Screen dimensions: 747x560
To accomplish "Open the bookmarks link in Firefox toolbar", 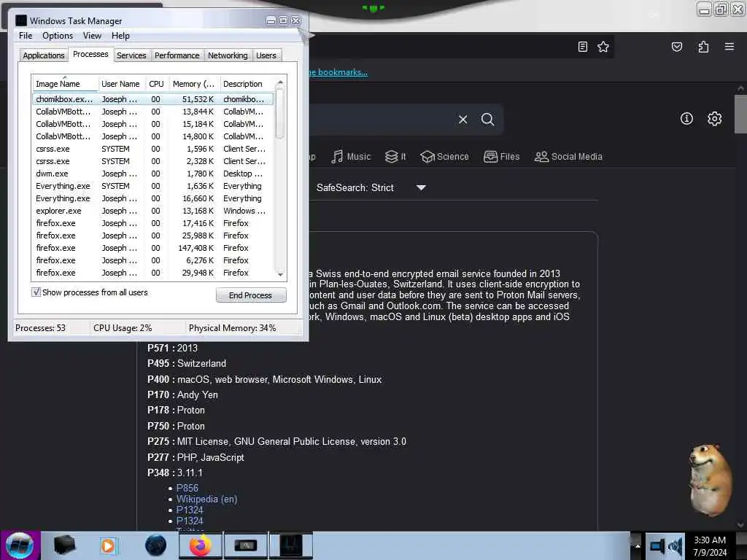I will 338,72.
